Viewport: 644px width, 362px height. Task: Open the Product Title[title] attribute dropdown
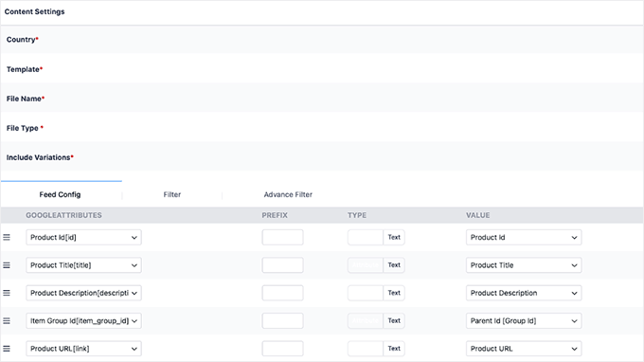click(x=83, y=265)
